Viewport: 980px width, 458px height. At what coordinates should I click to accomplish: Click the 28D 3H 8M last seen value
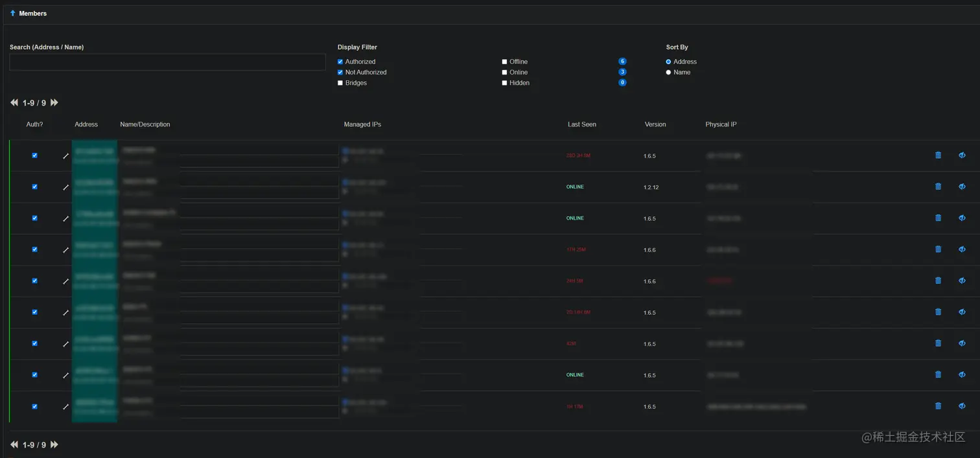[578, 155]
